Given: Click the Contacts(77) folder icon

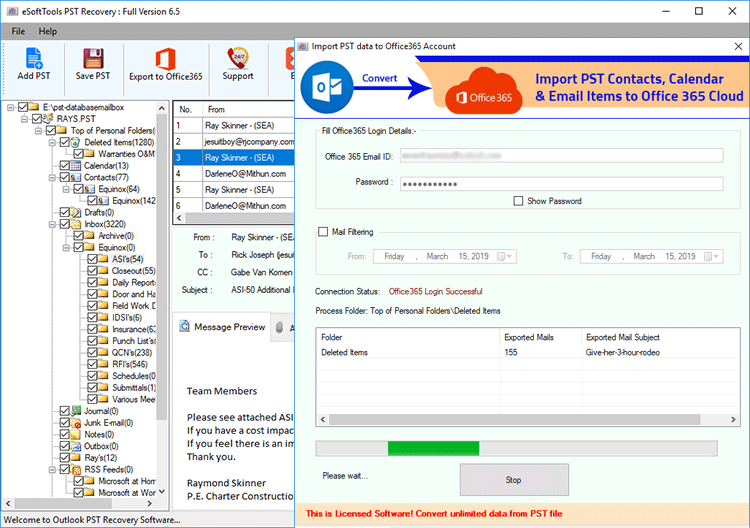Looking at the screenshot, I should click(76, 177).
